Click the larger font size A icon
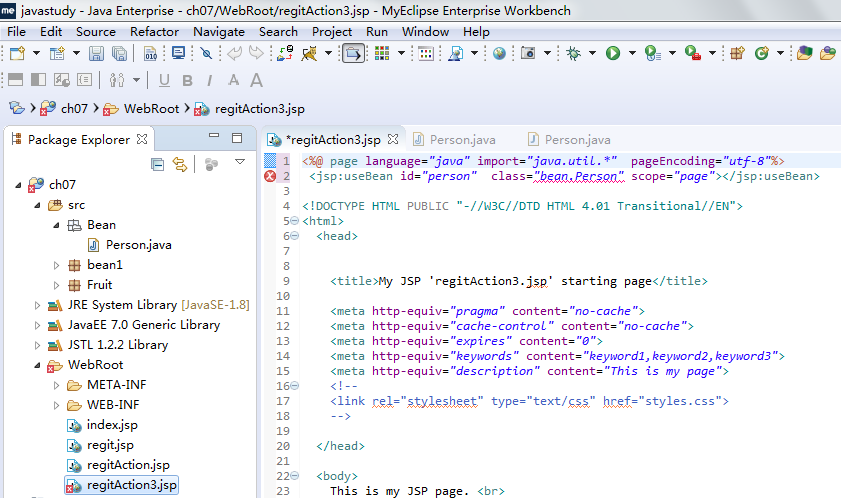Screen dimensions: 841x498 tap(256, 80)
